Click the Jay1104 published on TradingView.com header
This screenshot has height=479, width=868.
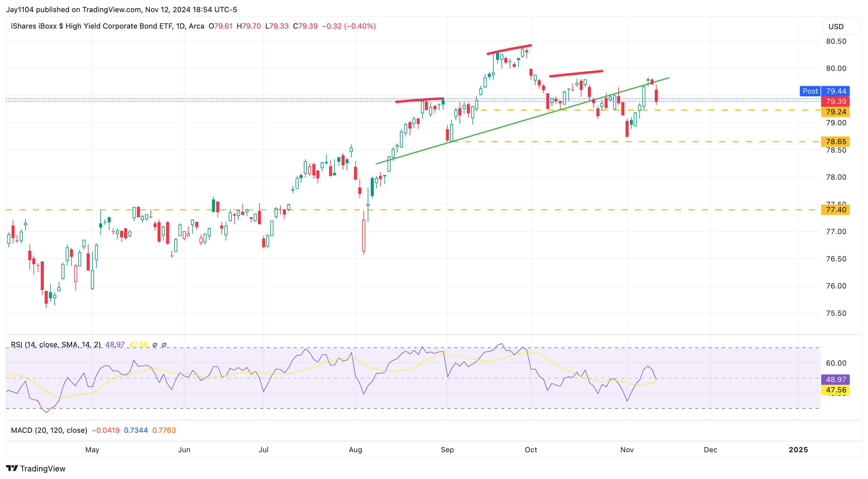tap(122, 9)
